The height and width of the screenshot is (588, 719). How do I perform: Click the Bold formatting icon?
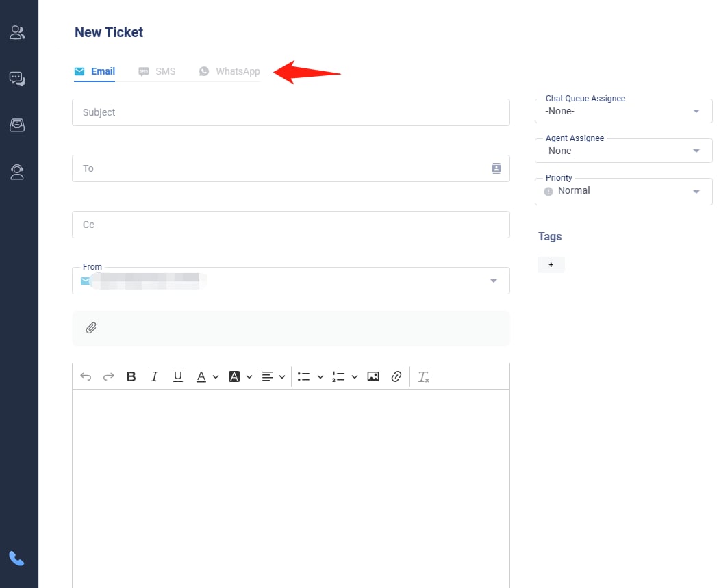click(x=131, y=376)
